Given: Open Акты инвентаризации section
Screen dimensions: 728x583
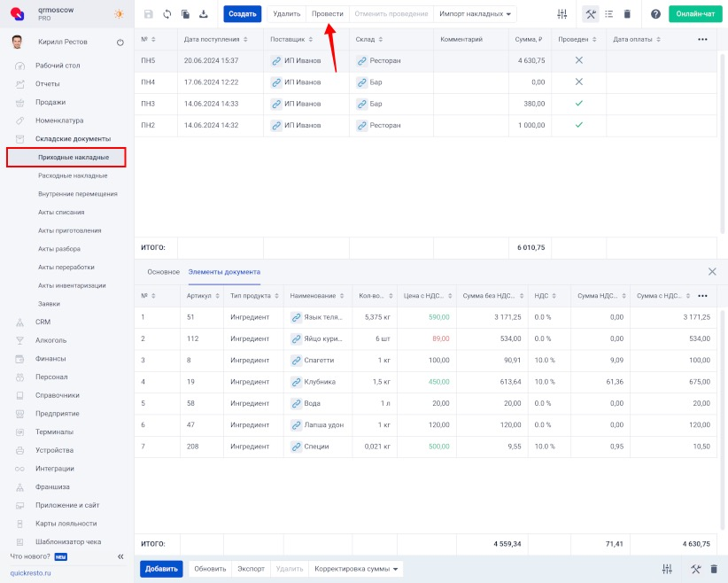Looking at the screenshot, I should coord(72,285).
